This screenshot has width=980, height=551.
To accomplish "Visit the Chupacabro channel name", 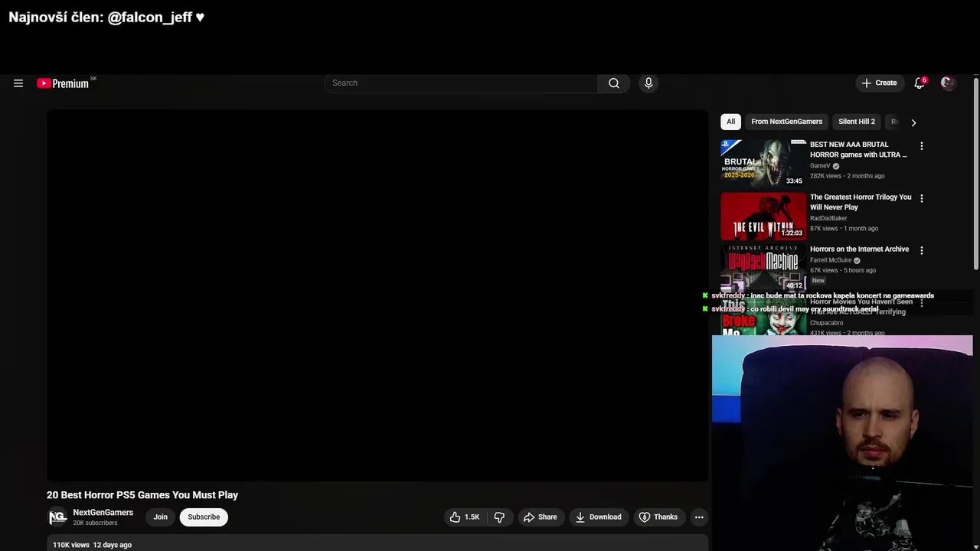I will (x=826, y=323).
